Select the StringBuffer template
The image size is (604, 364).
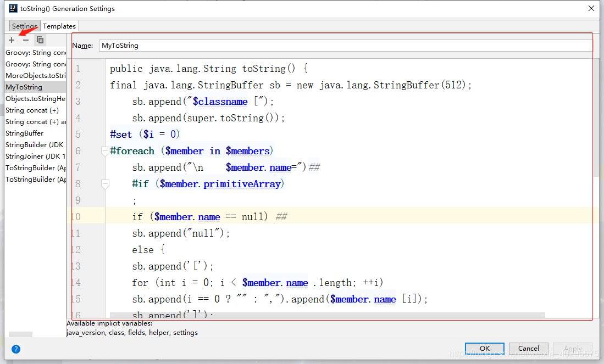point(24,133)
